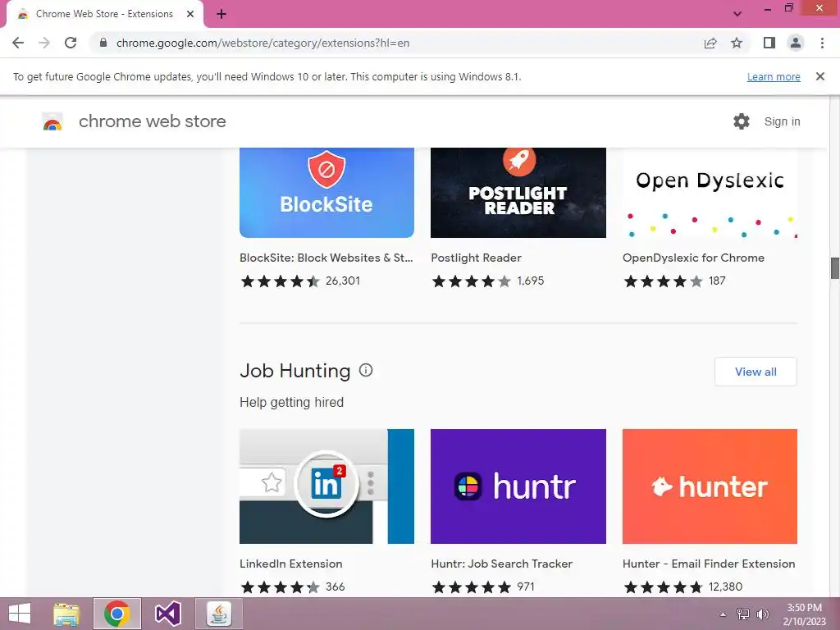
Task: Show hidden system tray icons
Action: tap(724, 614)
